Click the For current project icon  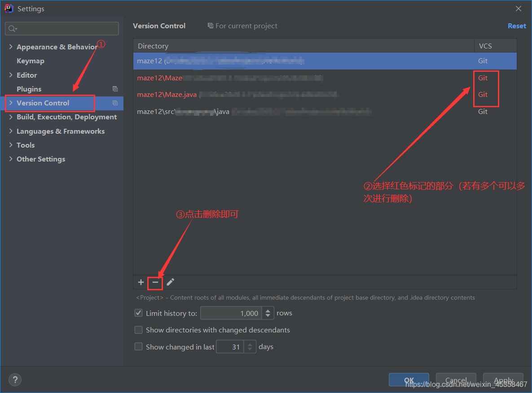(210, 26)
